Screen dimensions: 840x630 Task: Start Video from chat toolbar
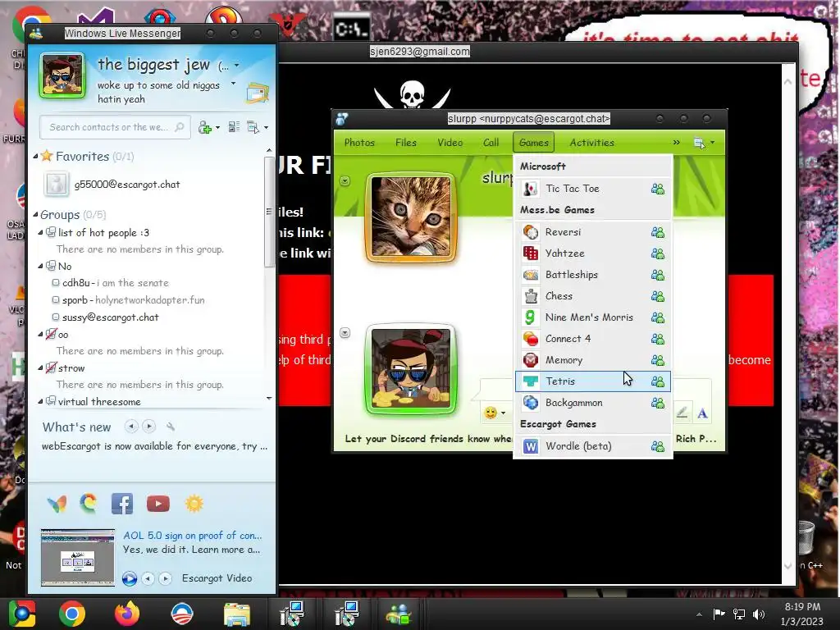tap(450, 143)
